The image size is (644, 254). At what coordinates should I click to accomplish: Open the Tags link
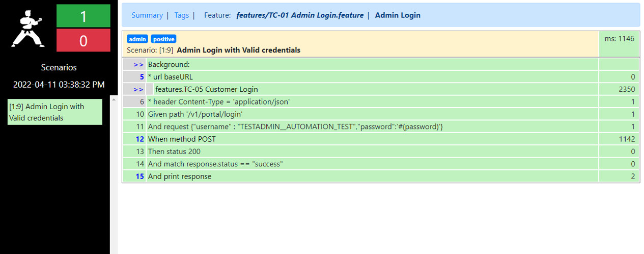[x=181, y=15]
